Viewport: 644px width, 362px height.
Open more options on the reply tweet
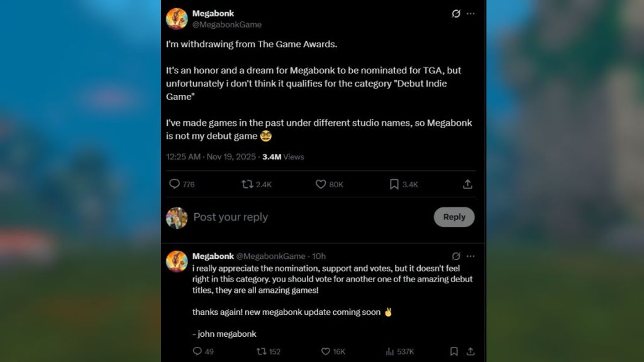tap(472, 256)
